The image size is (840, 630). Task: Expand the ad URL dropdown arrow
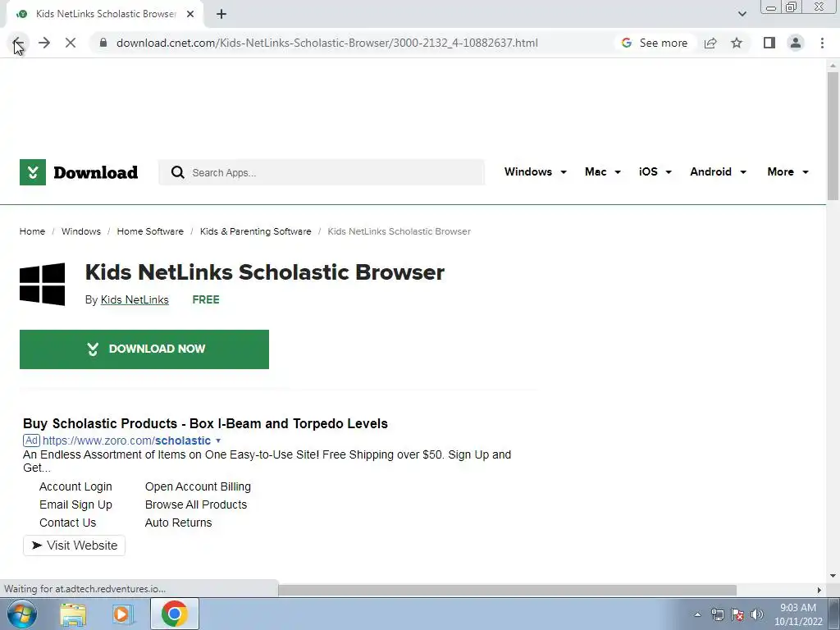pyautogui.click(x=218, y=441)
